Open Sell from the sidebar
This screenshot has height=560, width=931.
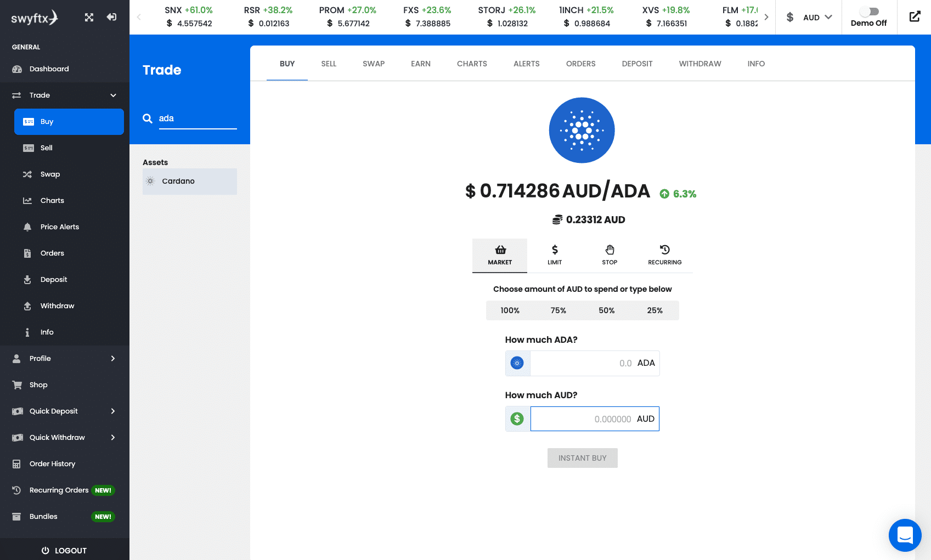(x=69, y=148)
